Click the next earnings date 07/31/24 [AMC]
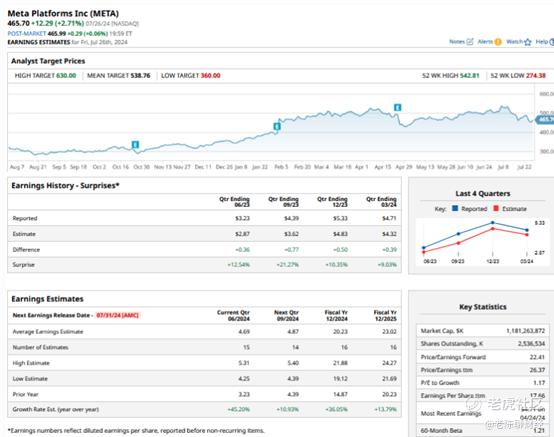The height and width of the screenshot is (437, 554). (117, 315)
